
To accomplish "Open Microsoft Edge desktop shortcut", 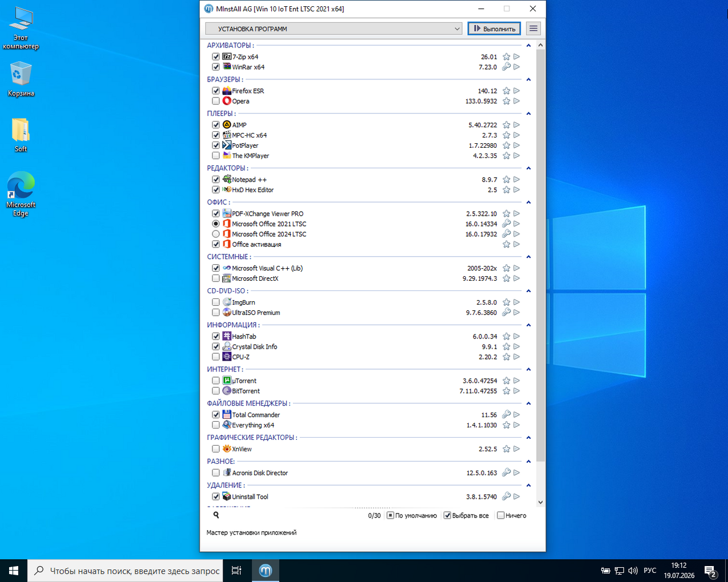I will pyautogui.click(x=21, y=194).
